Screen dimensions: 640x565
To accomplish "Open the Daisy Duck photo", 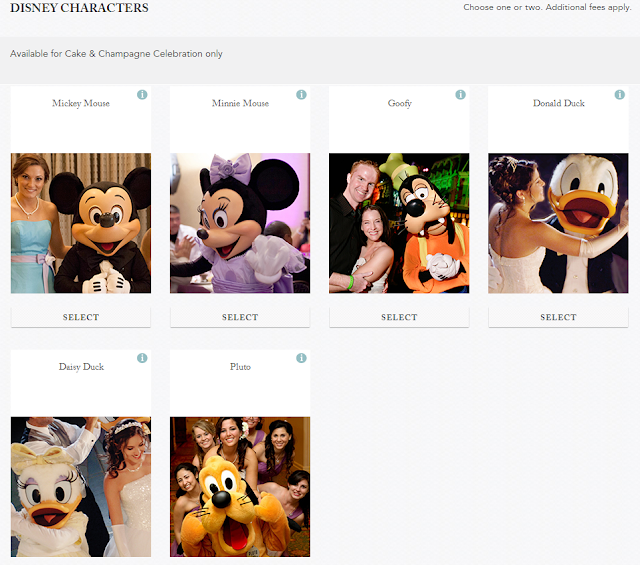I will point(81,487).
